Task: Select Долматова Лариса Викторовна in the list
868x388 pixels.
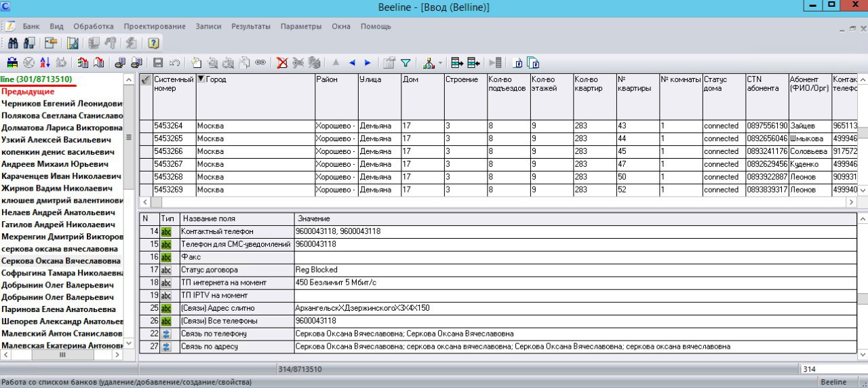Action: click(62, 128)
